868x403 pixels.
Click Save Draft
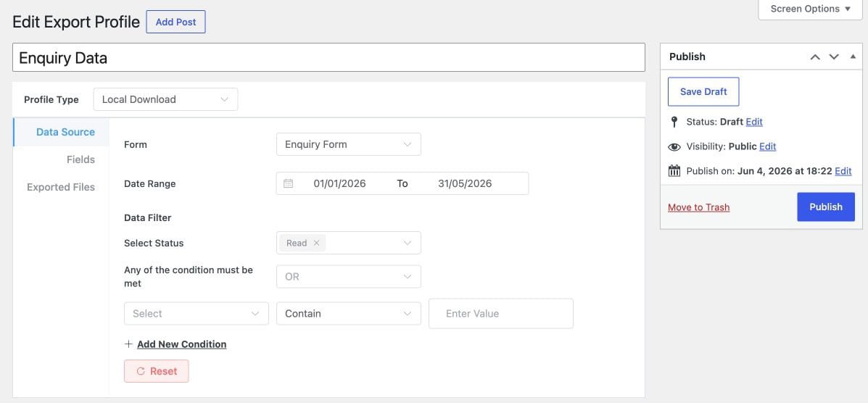pyautogui.click(x=703, y=92)
